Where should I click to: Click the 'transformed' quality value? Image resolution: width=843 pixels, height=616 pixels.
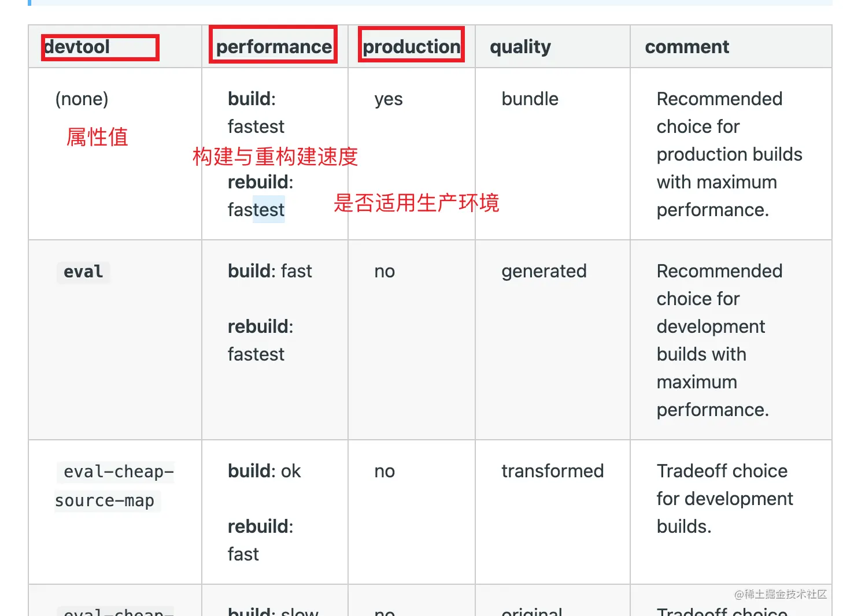pos(552,471)
